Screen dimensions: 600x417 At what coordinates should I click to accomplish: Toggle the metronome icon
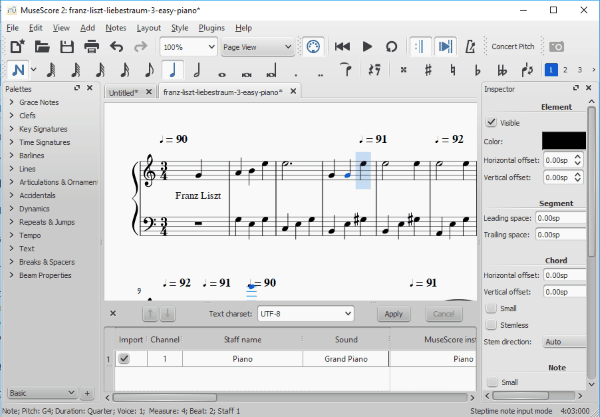(x=470, y=47)
